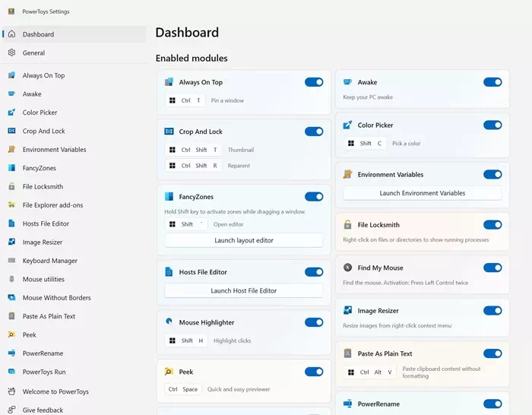Toggle off the Image Resizer module
The image size is (532, 415).
492,311
